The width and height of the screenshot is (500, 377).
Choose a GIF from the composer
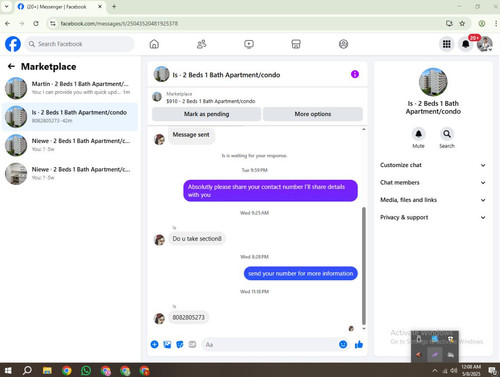(x=192, y=344)
